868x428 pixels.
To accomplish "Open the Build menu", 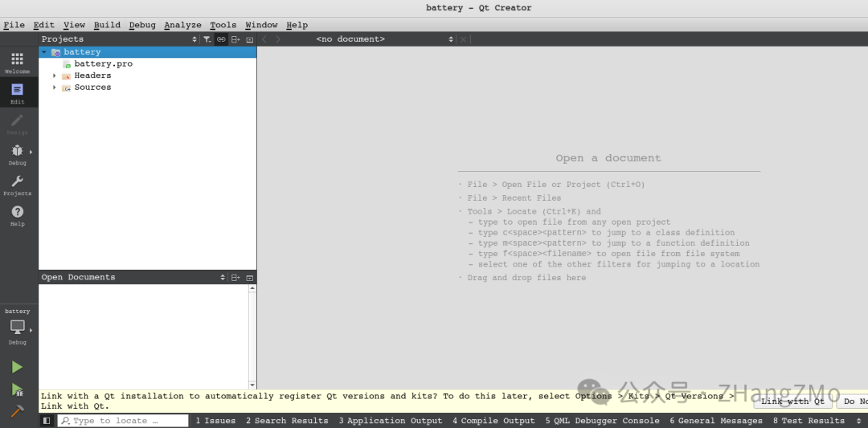I will (107, 25).
